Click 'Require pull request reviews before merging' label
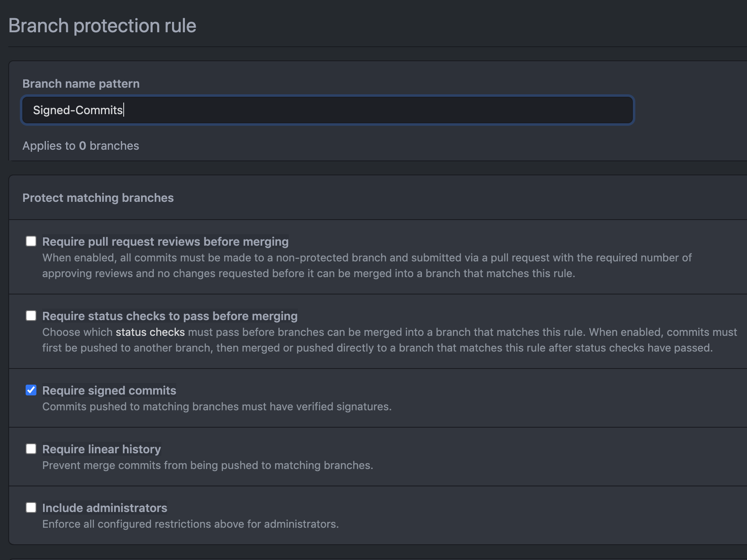Image resolution: width=747 pixels, height=560 pixels. (165, 242)
